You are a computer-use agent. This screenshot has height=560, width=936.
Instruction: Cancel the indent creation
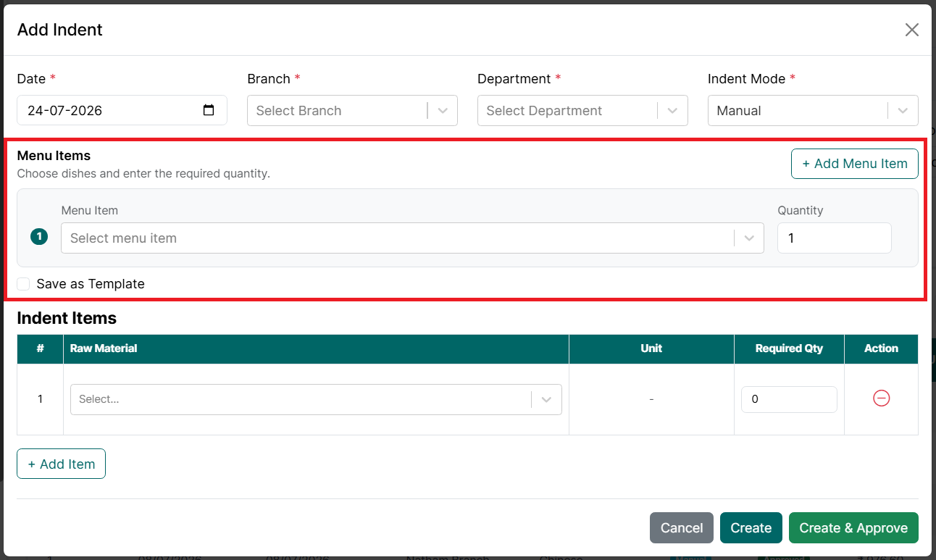pyautogui.click(x=682, y=528)
